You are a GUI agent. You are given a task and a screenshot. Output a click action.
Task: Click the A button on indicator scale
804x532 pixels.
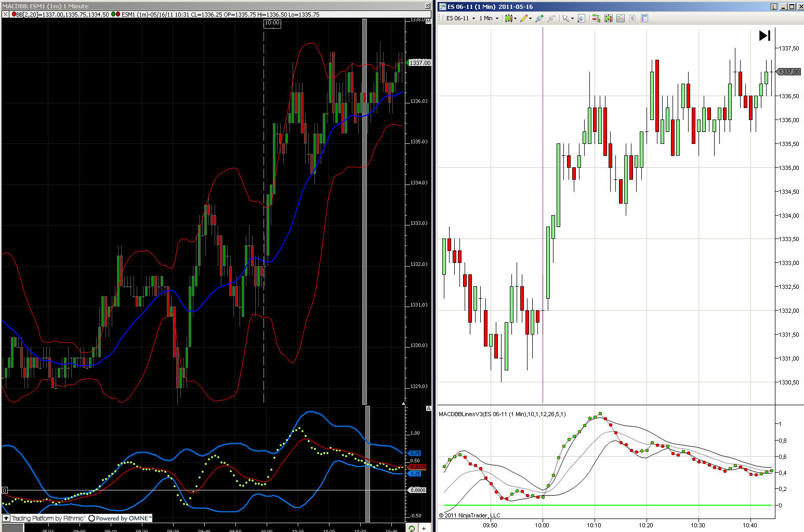coord(428,409)
